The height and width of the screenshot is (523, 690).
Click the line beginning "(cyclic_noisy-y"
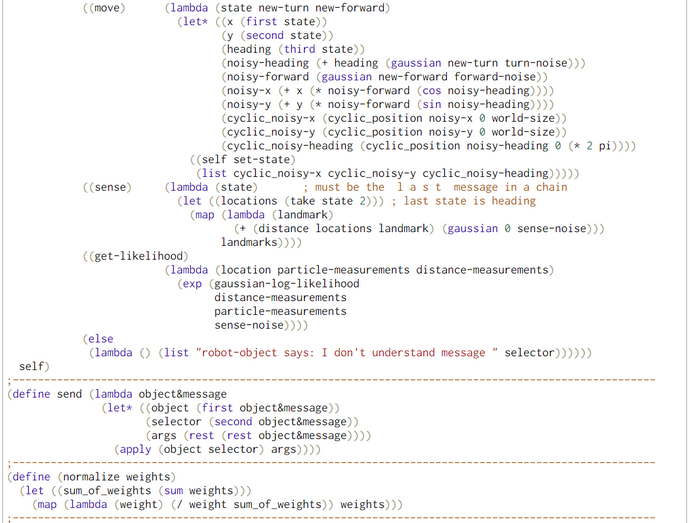394,132
